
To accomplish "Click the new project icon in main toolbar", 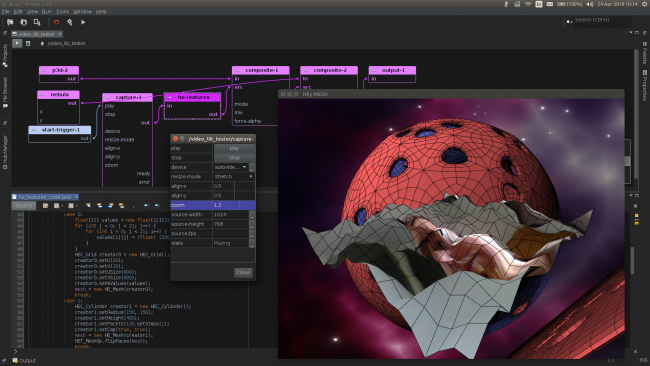I will [10, 22].
